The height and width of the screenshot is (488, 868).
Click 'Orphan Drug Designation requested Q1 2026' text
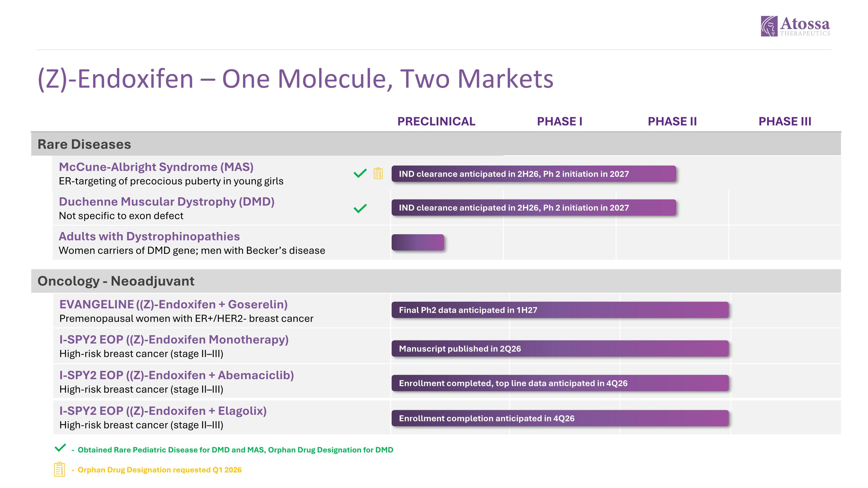tap(160, 470)
